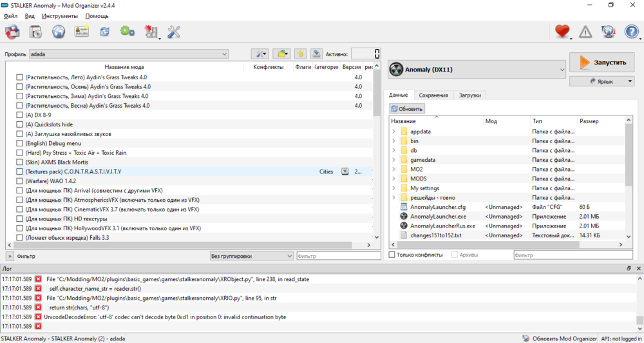Viewport: 644px width, 343px height.
Task: Open the Profiles ID card icon
Action: coord(81,32)
